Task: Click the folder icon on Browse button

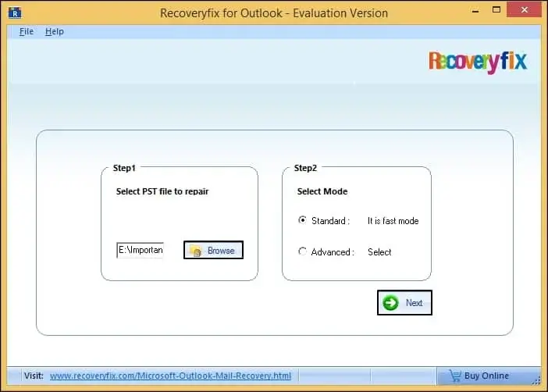Action: click(x=196, y=251)
